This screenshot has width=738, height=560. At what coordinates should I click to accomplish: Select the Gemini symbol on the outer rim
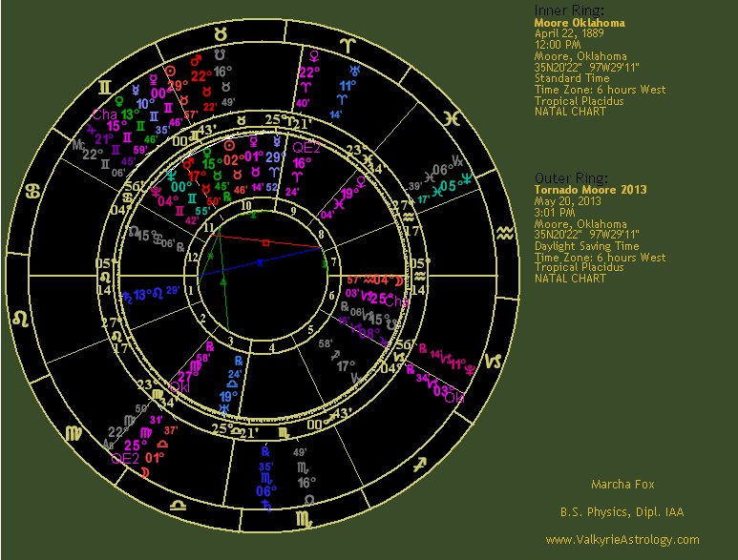pyautogui.click(x=100, y=87)
